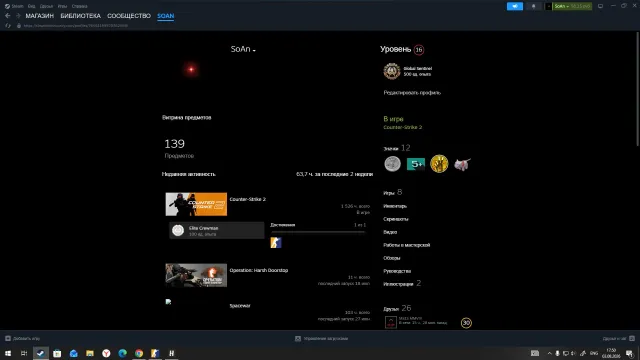Open the first friend's avatar in friends list
640x360 pixels.
(x=391, y=322)
